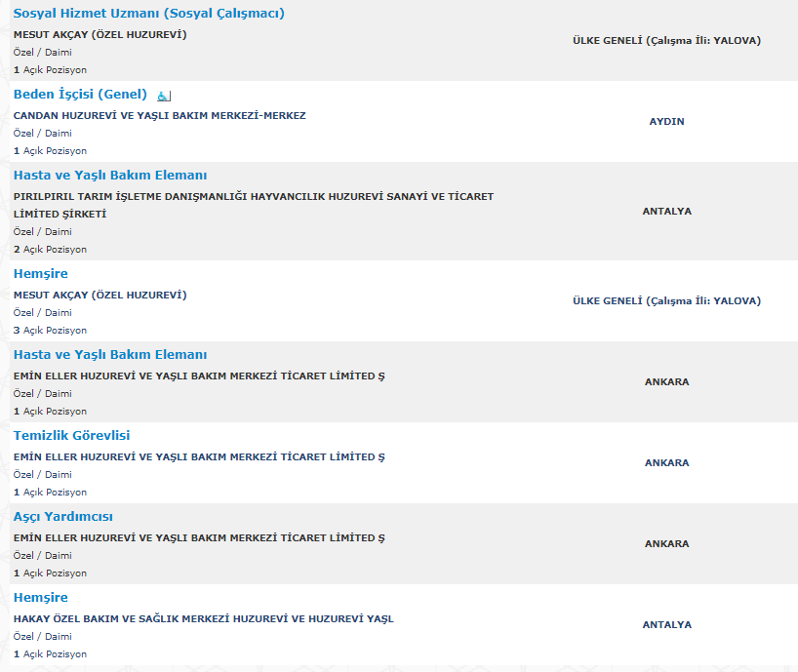Screen dimensions: 798x672
Task: Click the CANDAN HUZUREVİ employer name
Action: [159, 116]
